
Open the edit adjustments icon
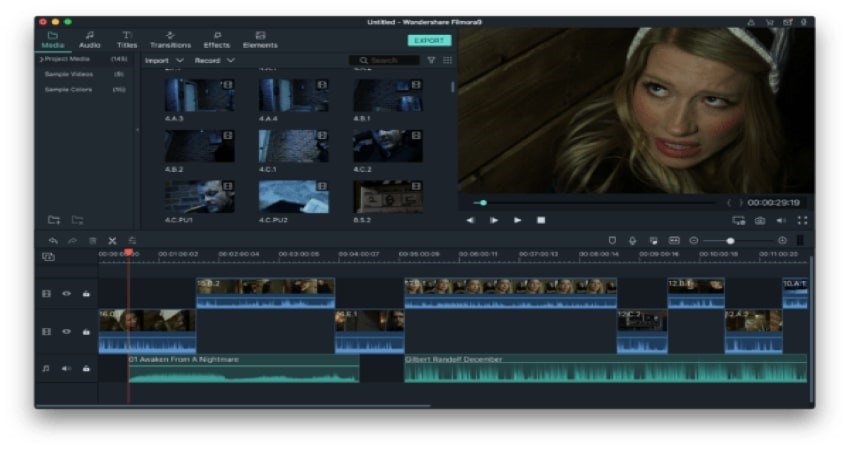132,241
